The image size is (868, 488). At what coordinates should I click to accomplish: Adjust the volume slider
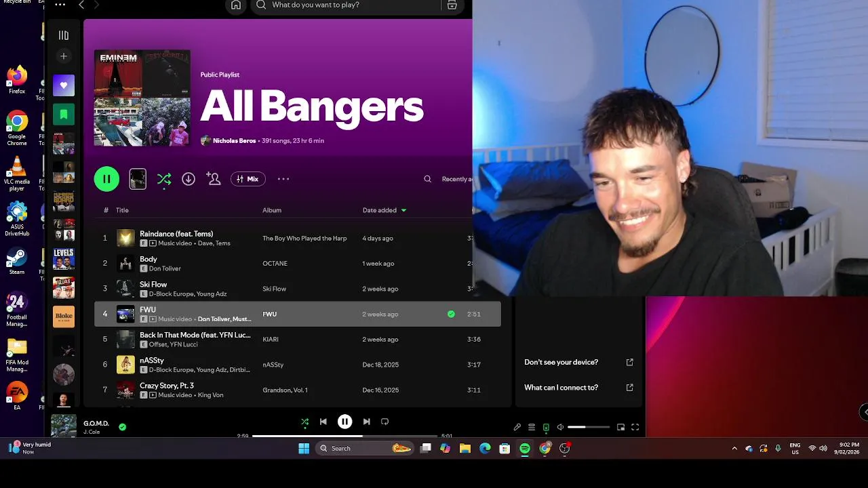coord(589,427)
